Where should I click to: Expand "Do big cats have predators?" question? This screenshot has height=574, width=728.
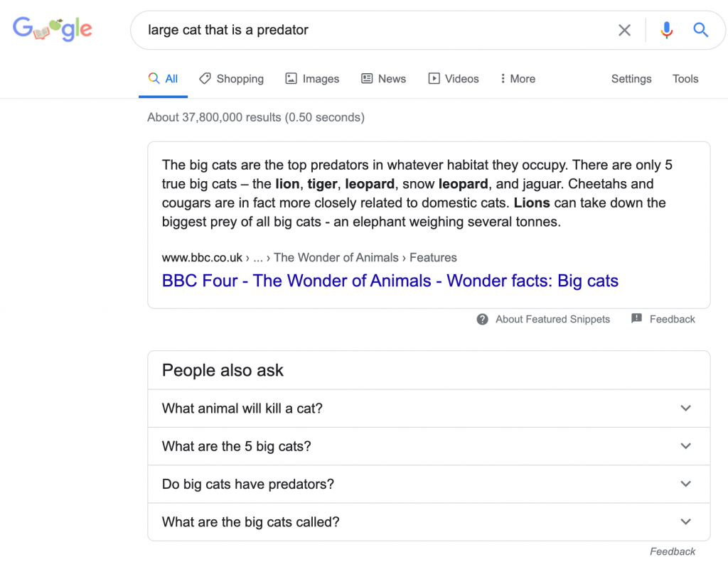point(429,484)
